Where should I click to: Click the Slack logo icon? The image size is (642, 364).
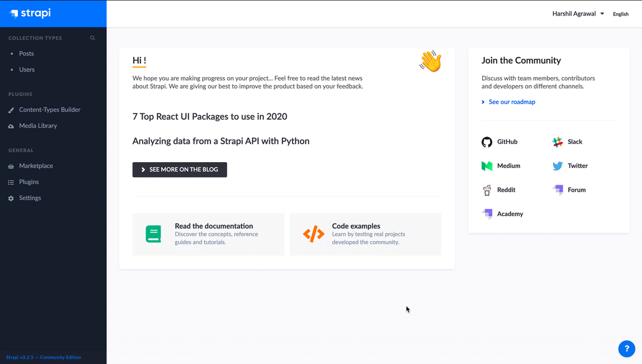558,142
